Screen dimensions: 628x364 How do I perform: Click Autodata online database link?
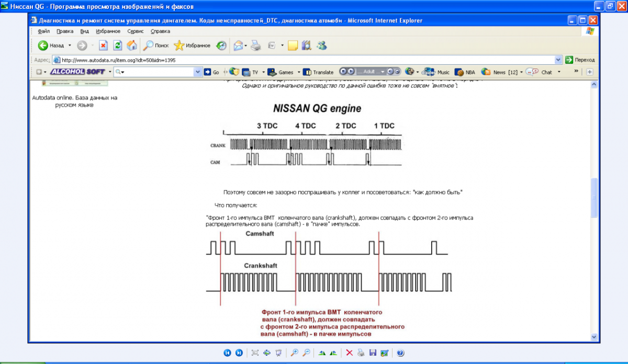[x=74, y=101]
